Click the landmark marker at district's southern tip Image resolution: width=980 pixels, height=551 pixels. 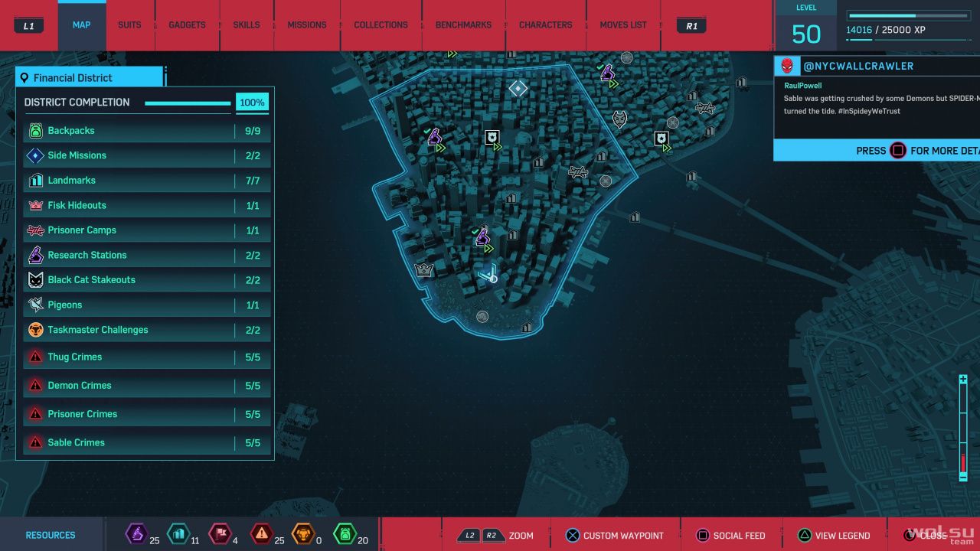tap(527, 328)
